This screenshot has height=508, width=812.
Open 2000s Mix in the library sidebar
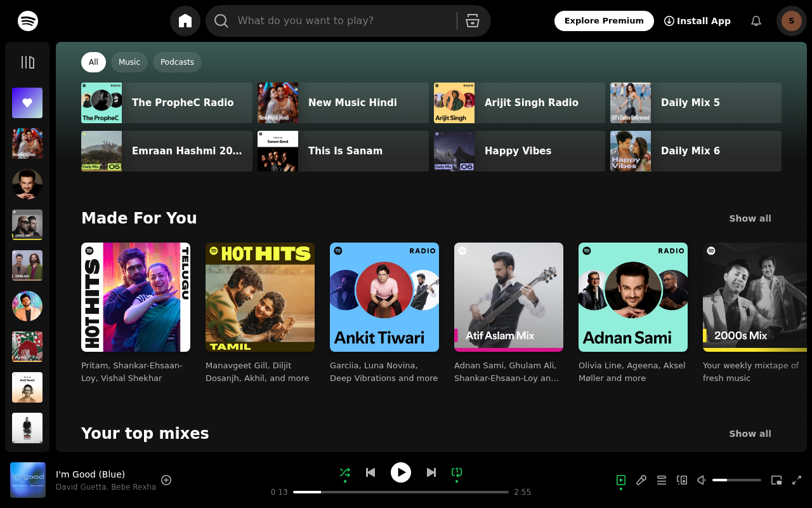(27, 225)
